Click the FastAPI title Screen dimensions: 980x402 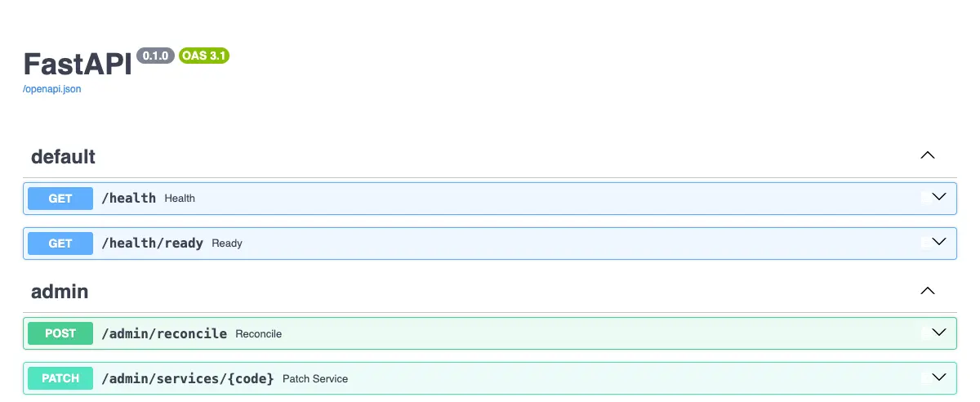pyautogui.click(x=78, y=65)
